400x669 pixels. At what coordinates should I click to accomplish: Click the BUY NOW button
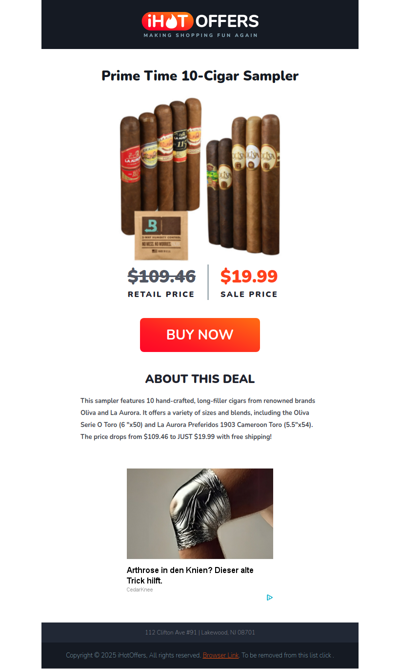point(200,334)
